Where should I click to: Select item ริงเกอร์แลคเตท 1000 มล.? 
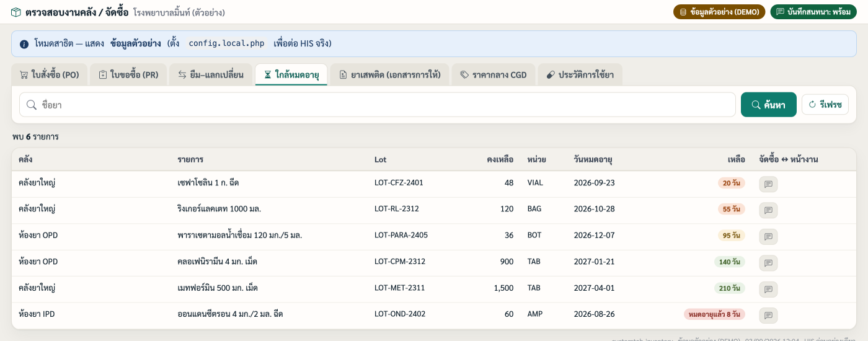coord(219,209)
